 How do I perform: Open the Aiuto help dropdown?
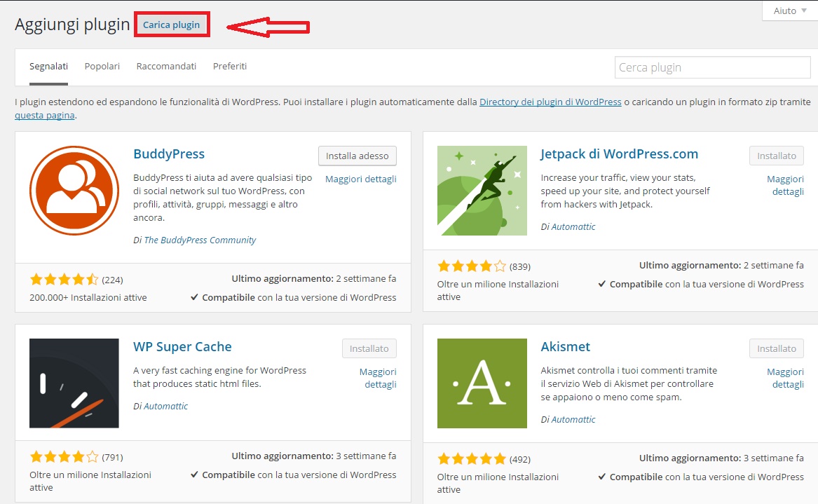[x=790, y=11]
